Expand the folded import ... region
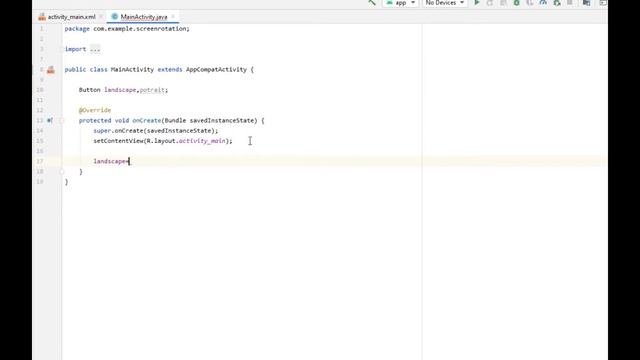The width and height of the screenshot is (640, 360). click(x=95, y=49)
